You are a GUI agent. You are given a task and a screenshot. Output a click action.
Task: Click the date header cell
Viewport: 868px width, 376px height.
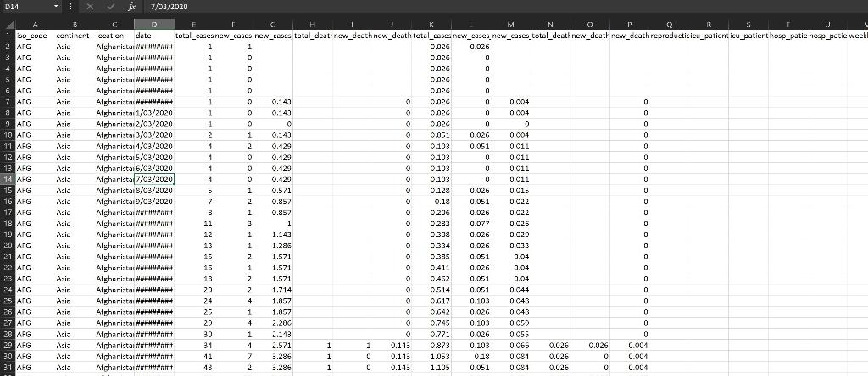pos(154,36)
